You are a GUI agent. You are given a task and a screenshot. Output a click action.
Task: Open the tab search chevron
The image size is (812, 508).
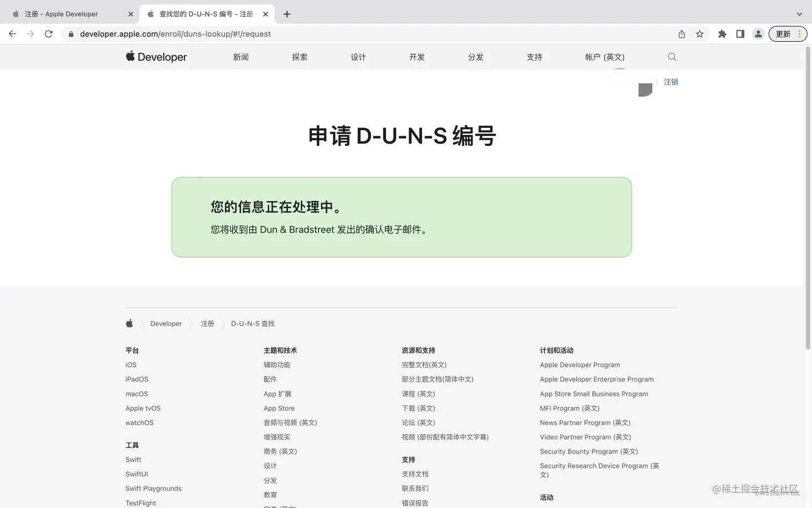point(799,14)
